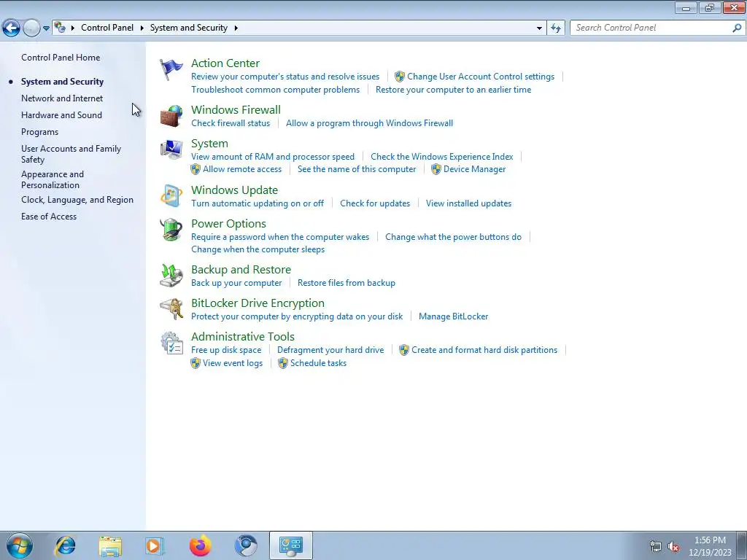747x560 pixels.
Task: Click the System computer icon
Action: point(171,150)
